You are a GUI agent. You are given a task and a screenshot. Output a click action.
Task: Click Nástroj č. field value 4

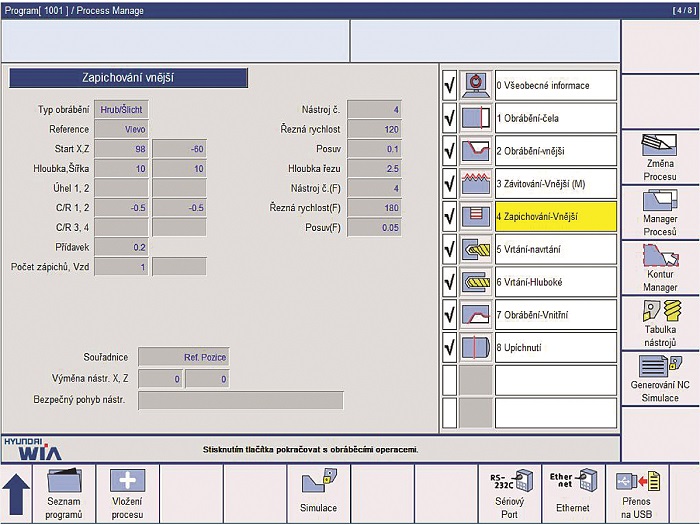click(x=375, y=109)
